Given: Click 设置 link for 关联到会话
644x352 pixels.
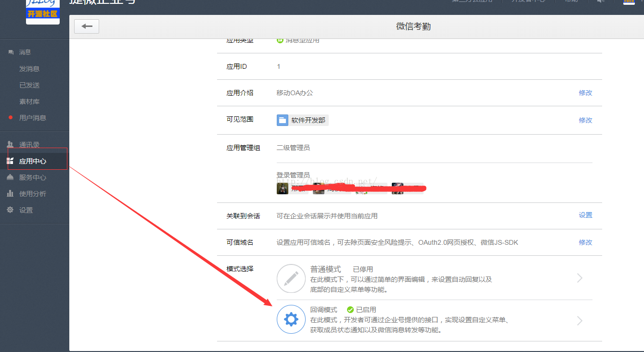Looking at the screenshot, I should click(585, 215).
